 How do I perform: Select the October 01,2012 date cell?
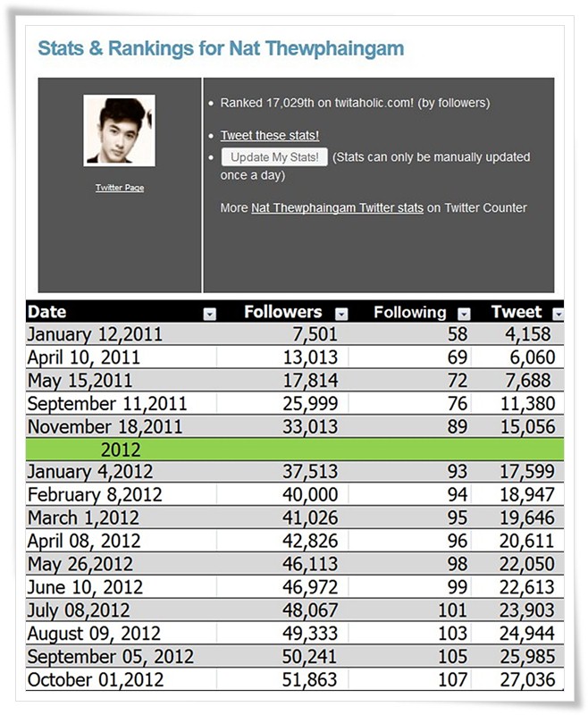121,679
